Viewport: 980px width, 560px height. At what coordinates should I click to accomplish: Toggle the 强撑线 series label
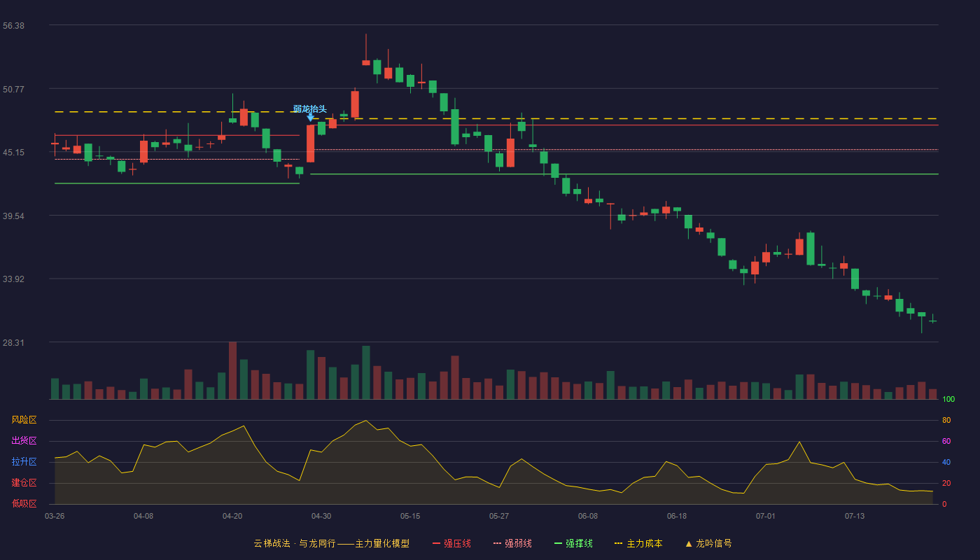[x=580, y=544]
